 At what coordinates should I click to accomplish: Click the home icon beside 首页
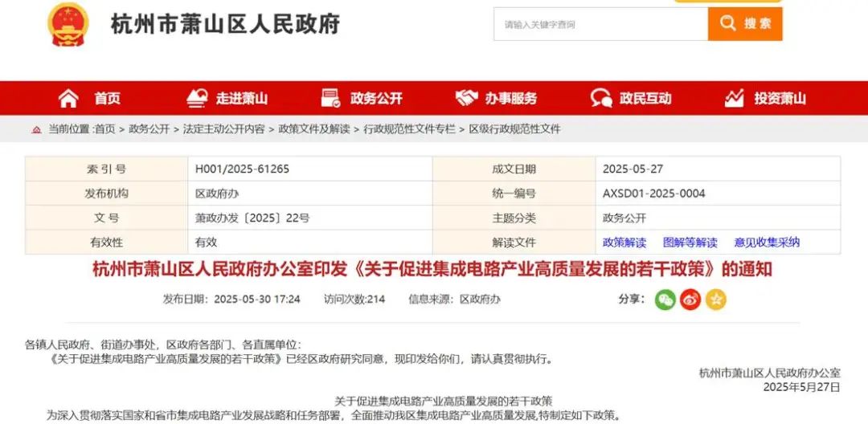69,98
